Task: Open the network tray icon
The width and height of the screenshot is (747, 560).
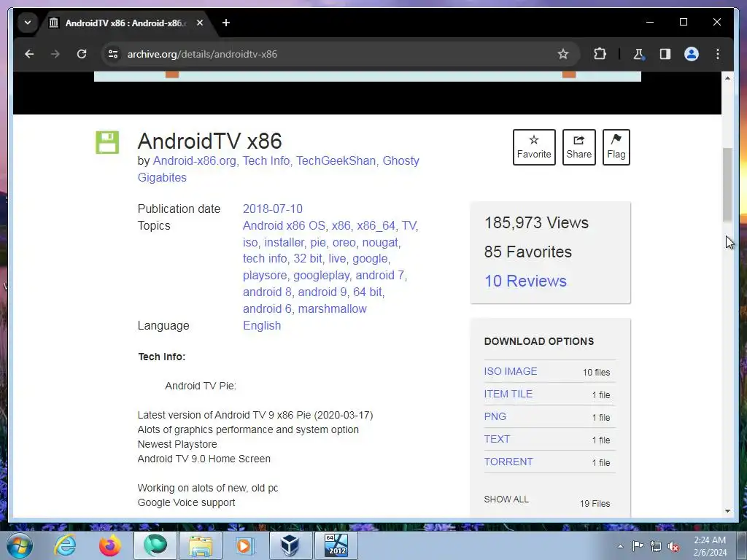Action: 656,547
